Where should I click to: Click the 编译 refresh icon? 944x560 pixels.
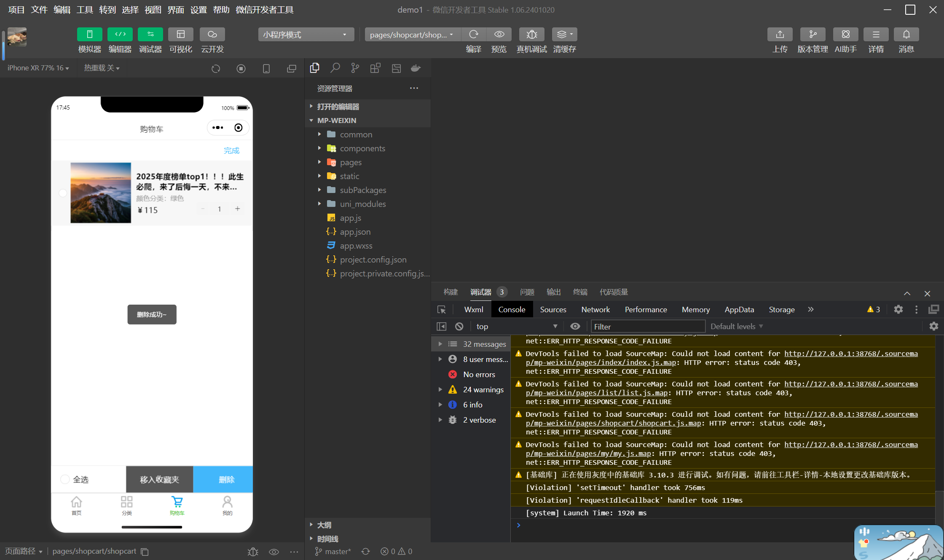pos(474,35)
